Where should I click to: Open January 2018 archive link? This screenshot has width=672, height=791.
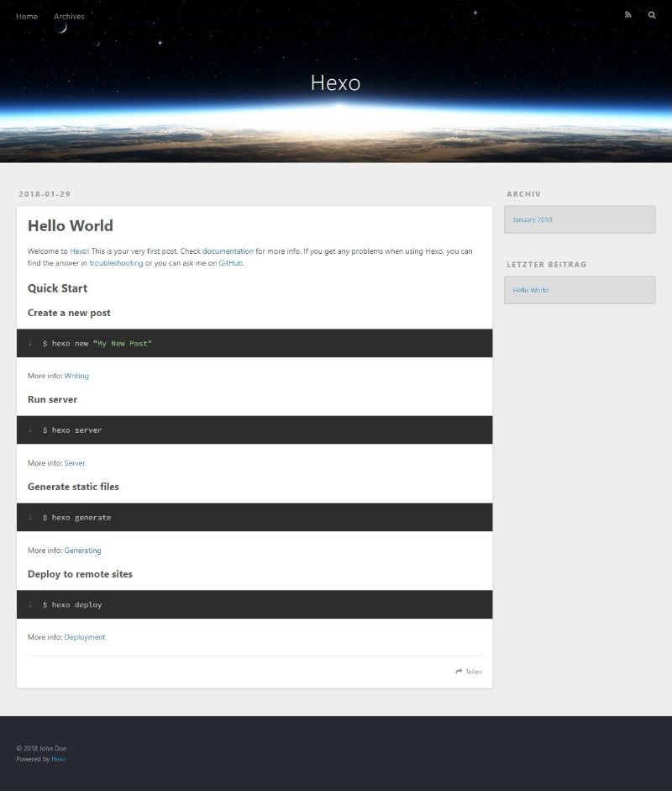tap(533, 219)
